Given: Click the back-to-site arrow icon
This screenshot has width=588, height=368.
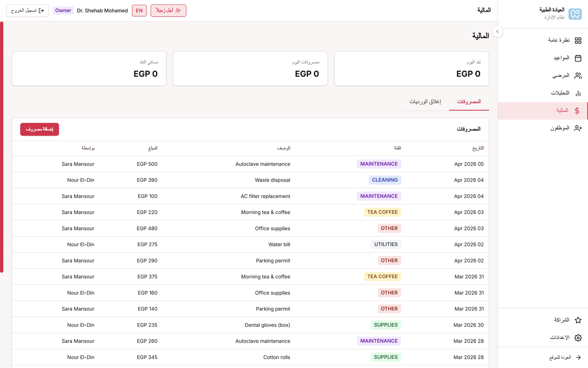Looking at the screenshot, I should pyautogui.click(x=578, y=357).
